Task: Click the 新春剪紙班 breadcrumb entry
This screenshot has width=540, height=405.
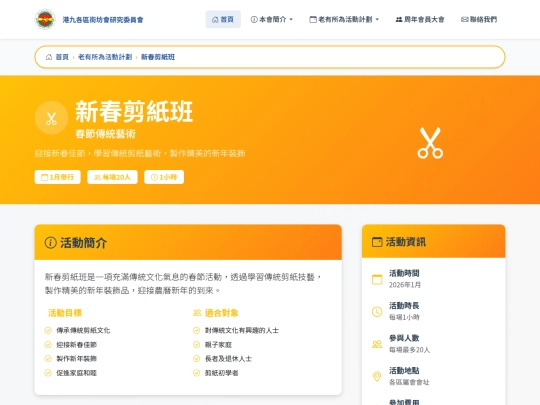Action: coord(158,57)
